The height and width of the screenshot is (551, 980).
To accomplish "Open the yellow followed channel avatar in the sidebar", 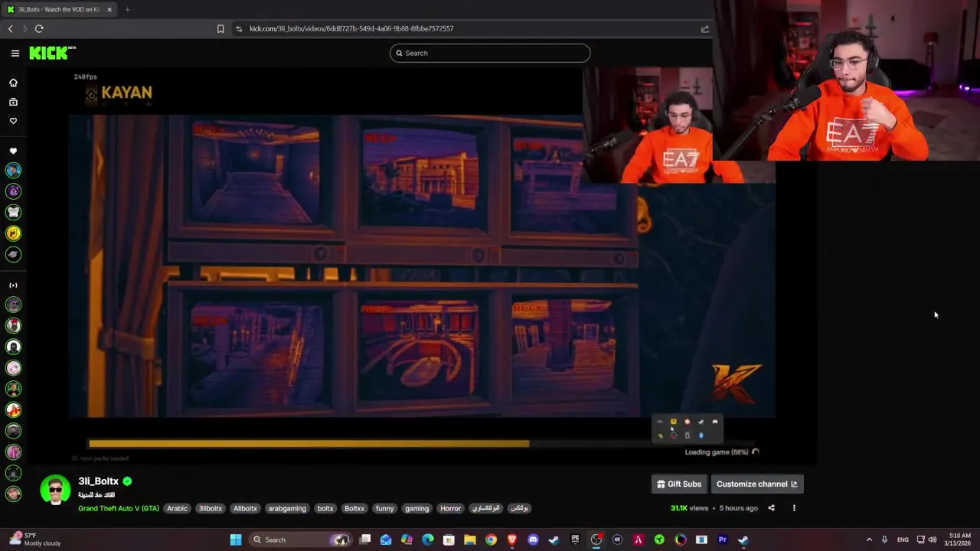I will [x=13, y=233].
